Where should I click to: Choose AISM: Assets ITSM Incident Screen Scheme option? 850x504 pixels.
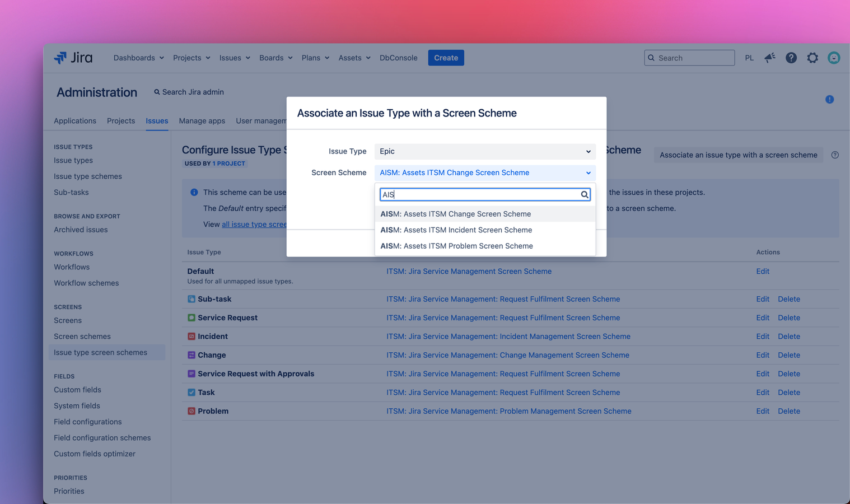[x=485, y=230]
